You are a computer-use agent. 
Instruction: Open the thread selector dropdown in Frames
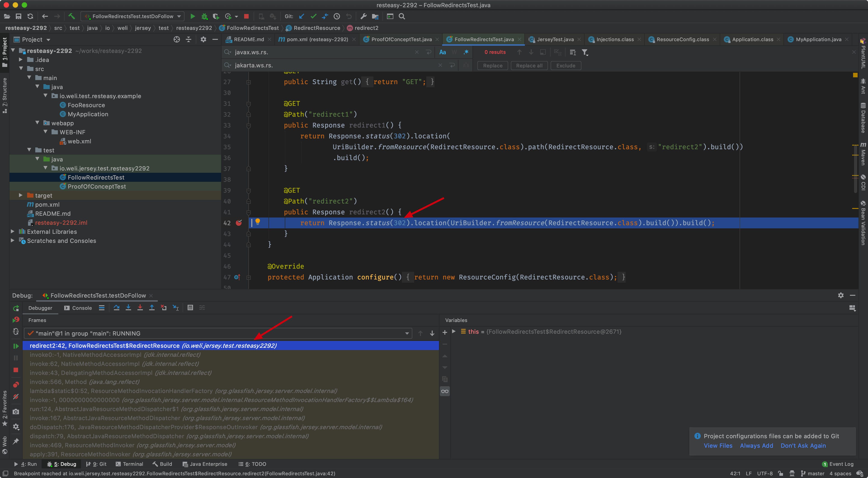click(x=407, y=333)
